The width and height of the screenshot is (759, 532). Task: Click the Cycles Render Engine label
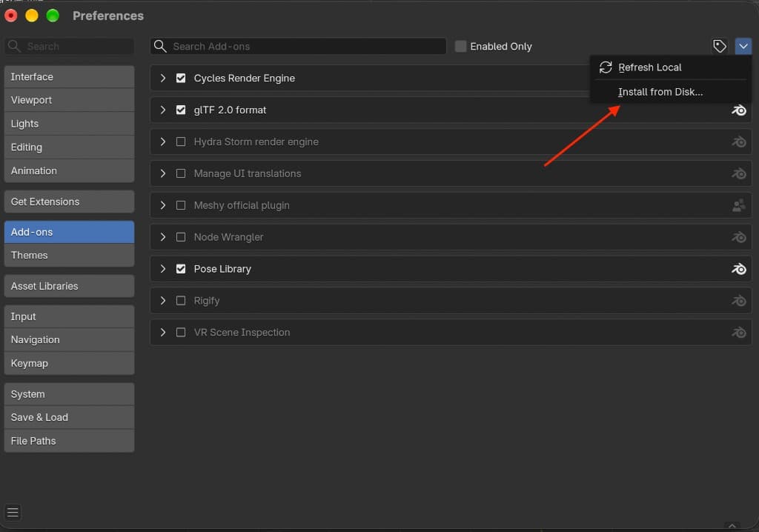pos(245,78)
